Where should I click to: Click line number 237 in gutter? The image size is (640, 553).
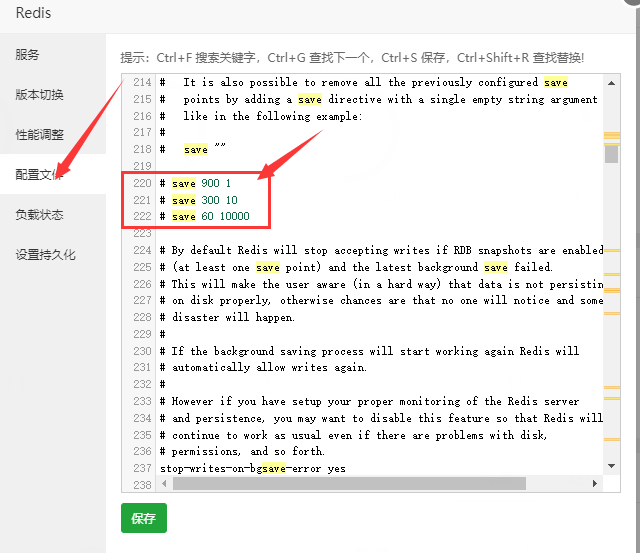[142, 468]
